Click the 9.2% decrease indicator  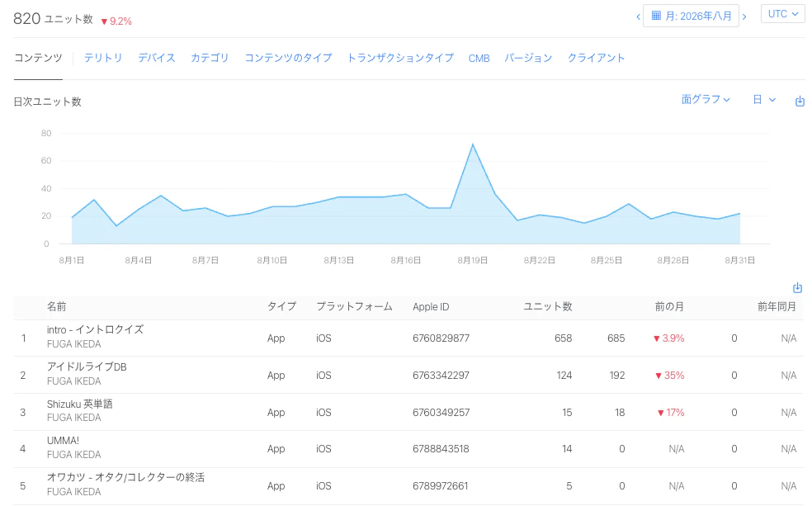[116, 21]
